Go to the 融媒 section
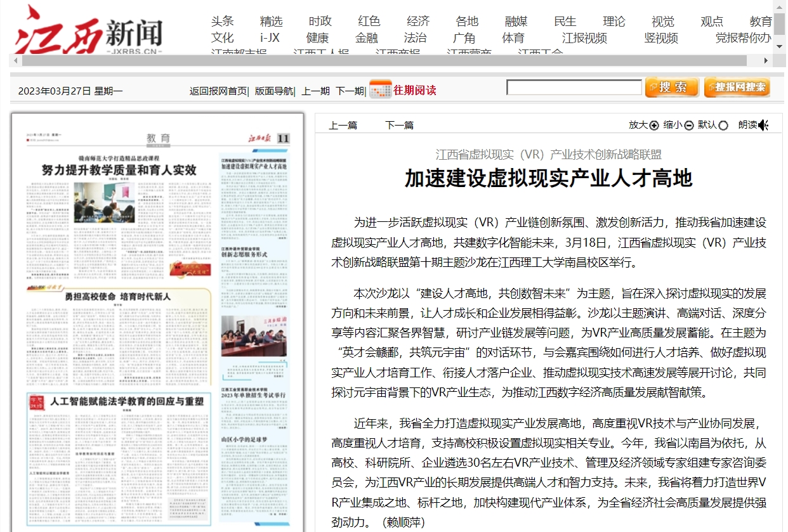The image size is (788, 532). (516, 22)
